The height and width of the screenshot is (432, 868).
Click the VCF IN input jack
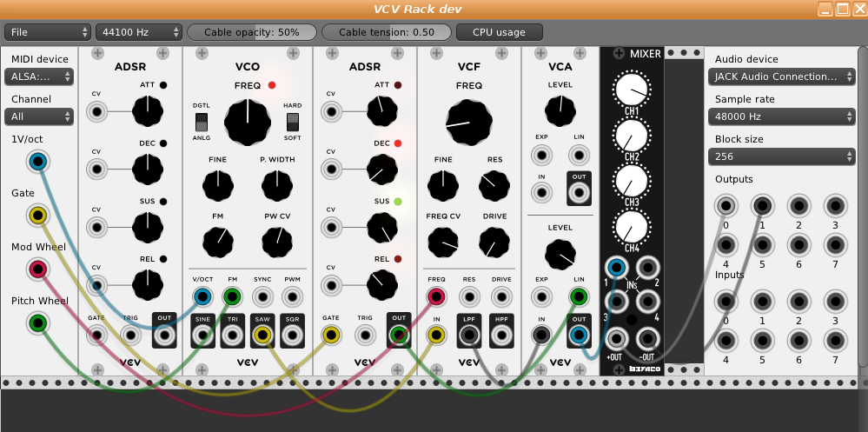pyautogui.click(x=436, y=335)
